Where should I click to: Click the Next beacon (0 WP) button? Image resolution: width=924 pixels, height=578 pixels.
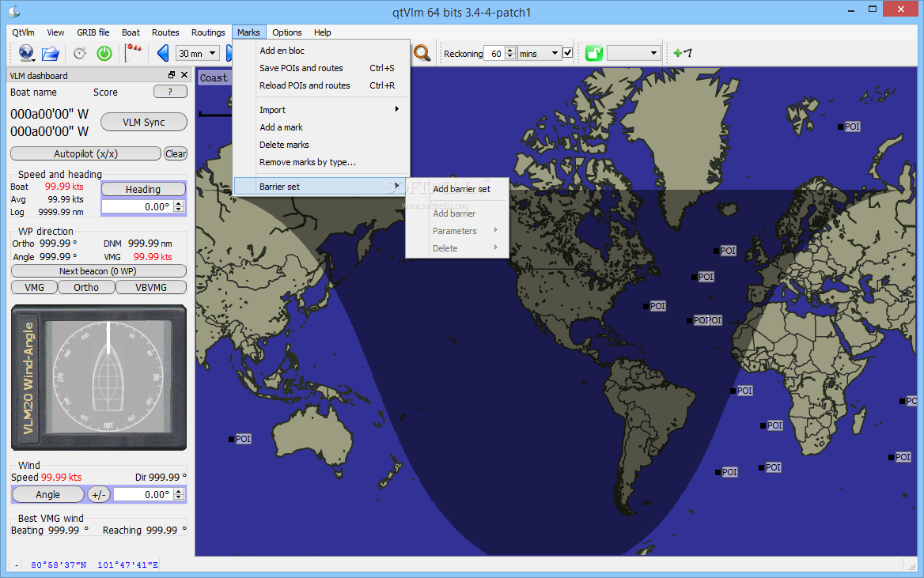pos(98,271)
